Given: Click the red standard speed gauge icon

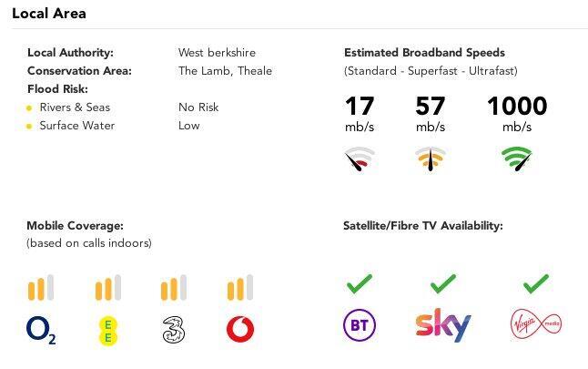Looking at the screenshot, I should click(x=360, y=160).
